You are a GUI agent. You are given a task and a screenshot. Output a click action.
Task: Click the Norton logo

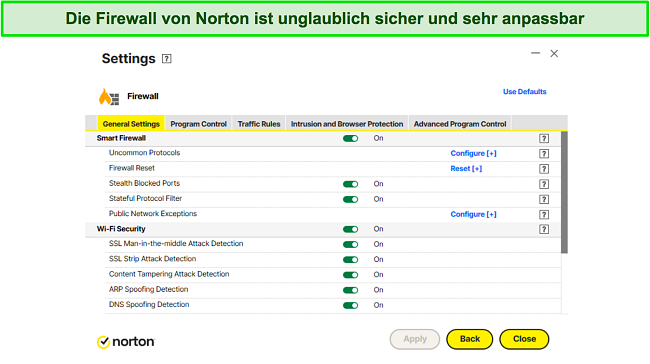click(126, 342)
